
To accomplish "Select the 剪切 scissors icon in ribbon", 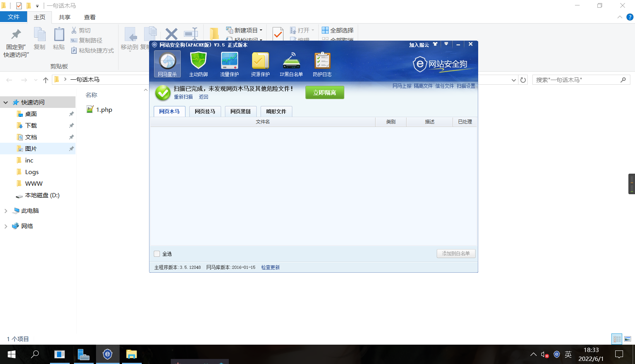I will tap(74, 30).
